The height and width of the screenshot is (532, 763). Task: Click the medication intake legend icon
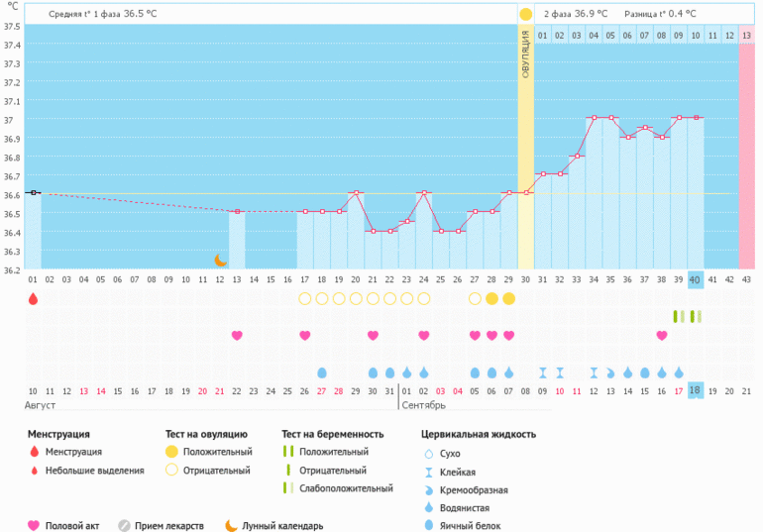coord(124,526)
